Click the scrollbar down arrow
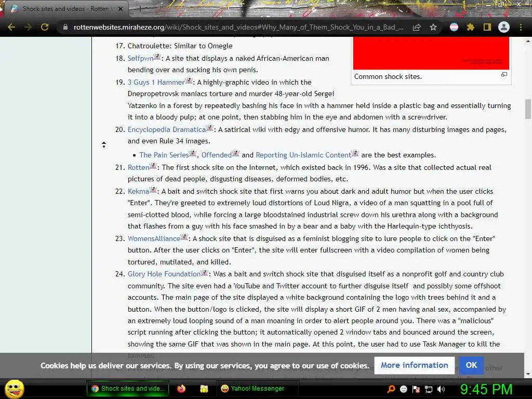 click(x=528, y=374)
